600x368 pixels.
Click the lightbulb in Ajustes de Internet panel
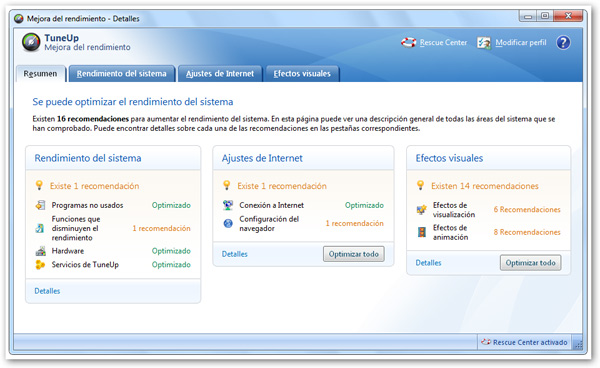227,186
